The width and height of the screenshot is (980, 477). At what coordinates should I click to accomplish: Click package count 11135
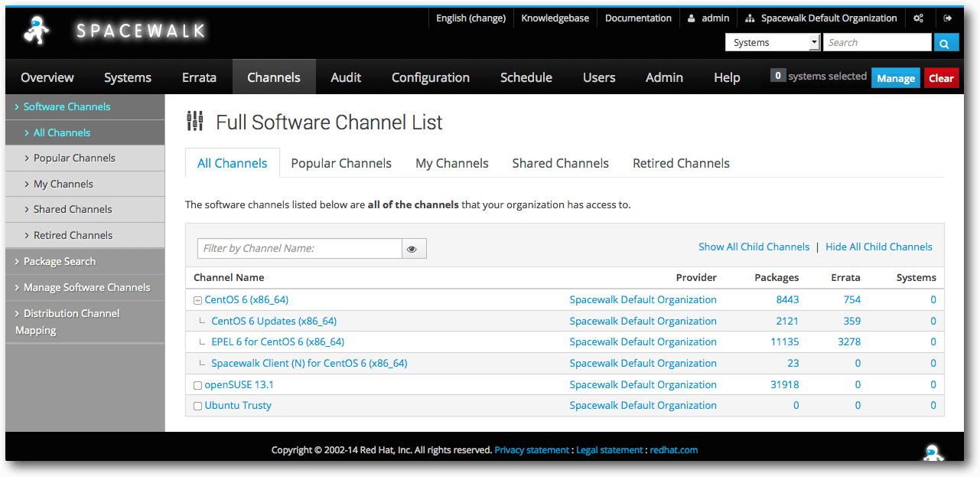(785, 341)
